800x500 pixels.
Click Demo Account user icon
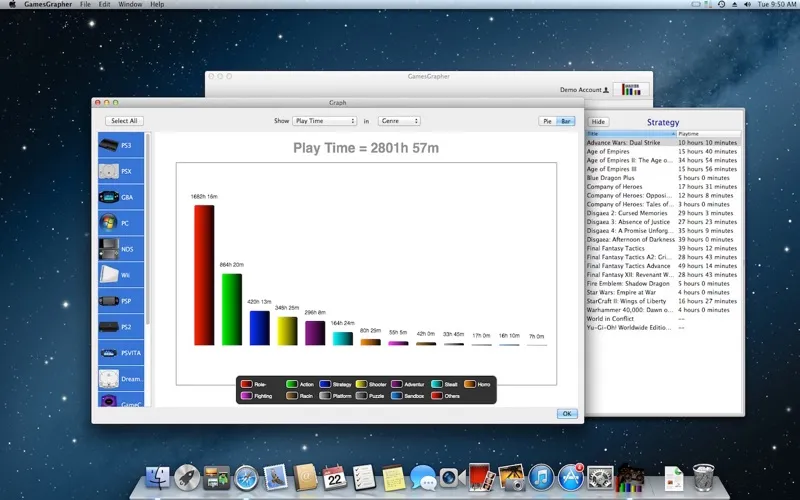(606, 90)
